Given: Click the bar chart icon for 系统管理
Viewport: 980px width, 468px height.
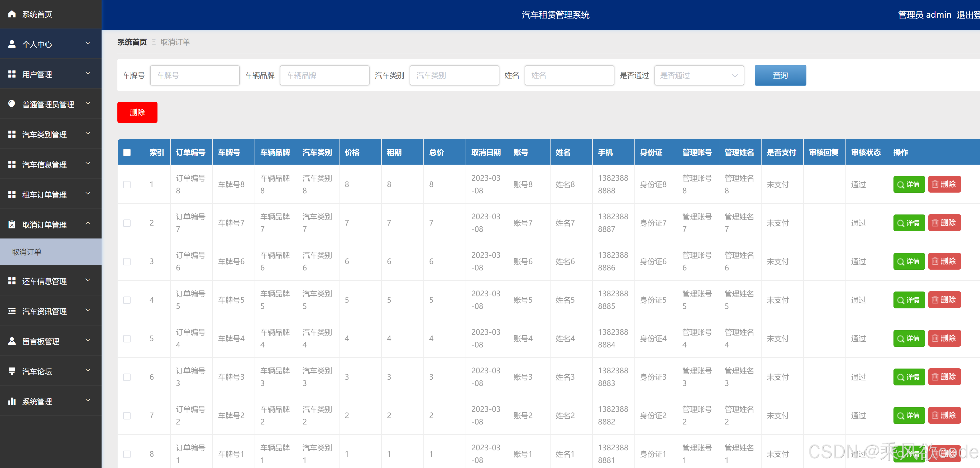Looking at the screenshot, I should point(12,401).
